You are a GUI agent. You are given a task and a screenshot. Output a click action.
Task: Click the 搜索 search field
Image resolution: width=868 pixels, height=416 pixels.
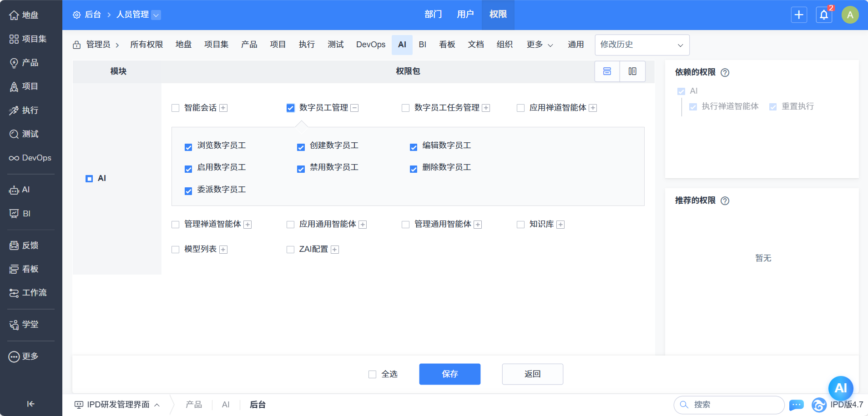[x=732, y=405]
